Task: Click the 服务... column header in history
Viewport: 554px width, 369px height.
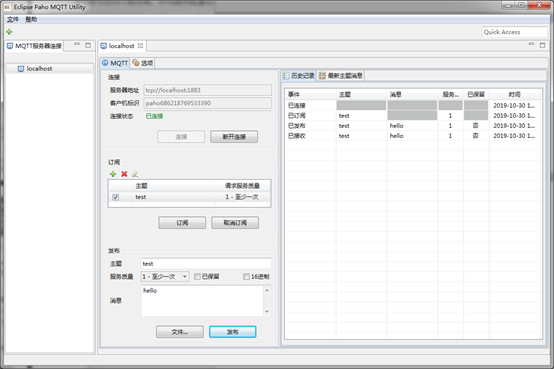Action: [450, 94]
